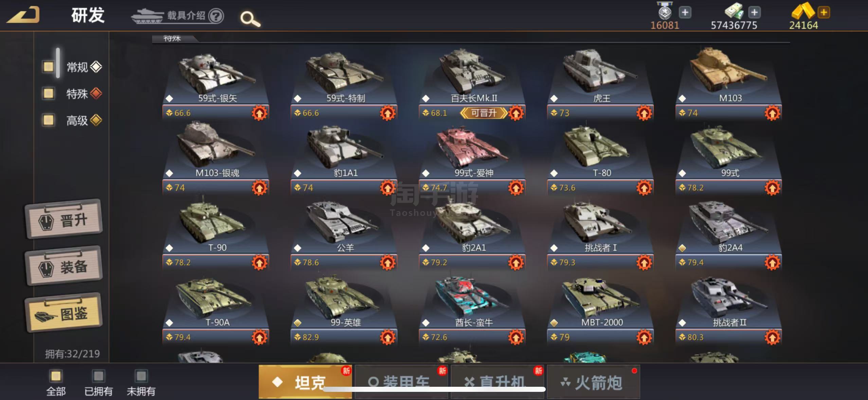The height and width of the screenshot is (400, 868).
Task: Switch to the 装甲车 tab
Action: pos(401,382)
